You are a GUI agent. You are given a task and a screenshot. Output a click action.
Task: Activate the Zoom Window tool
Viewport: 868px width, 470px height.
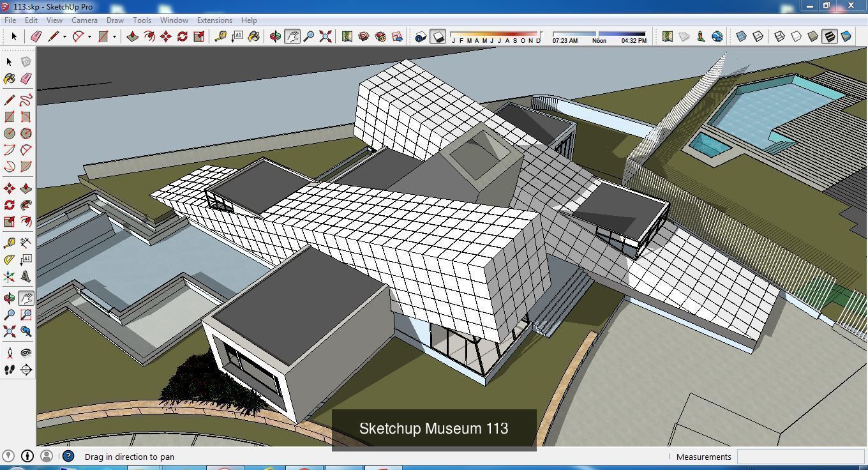click(x=26, y=315)
